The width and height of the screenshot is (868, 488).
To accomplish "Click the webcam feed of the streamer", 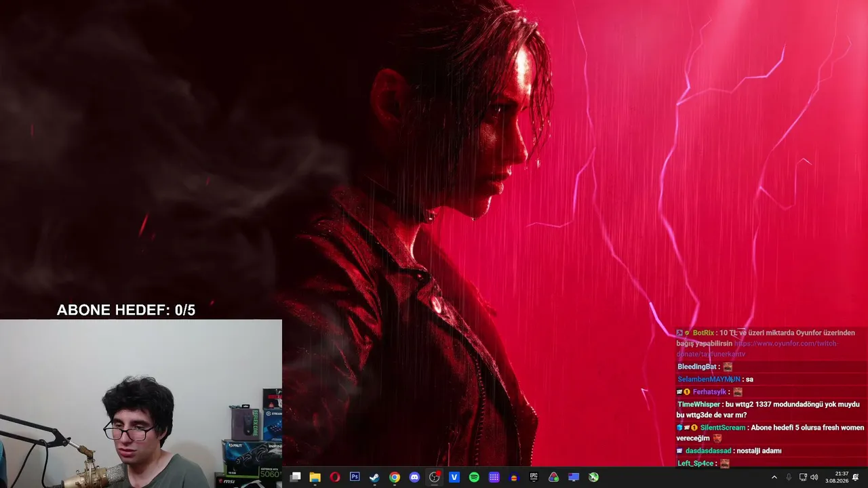I will 141,404.
